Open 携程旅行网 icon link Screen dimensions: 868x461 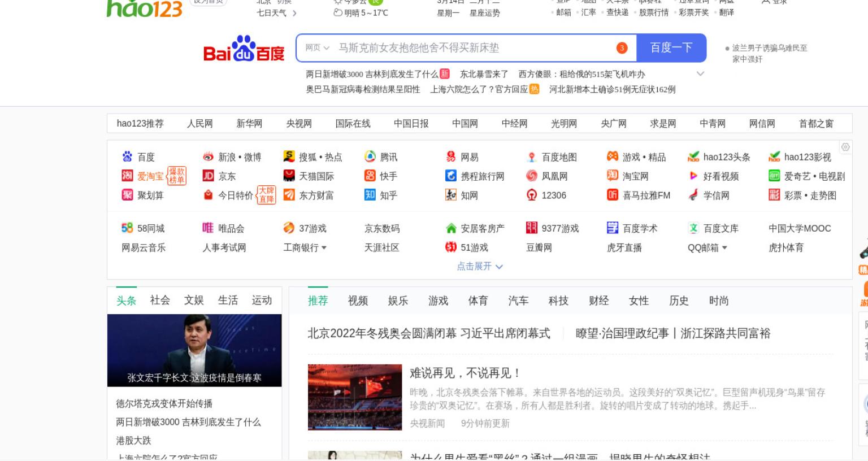451,176
